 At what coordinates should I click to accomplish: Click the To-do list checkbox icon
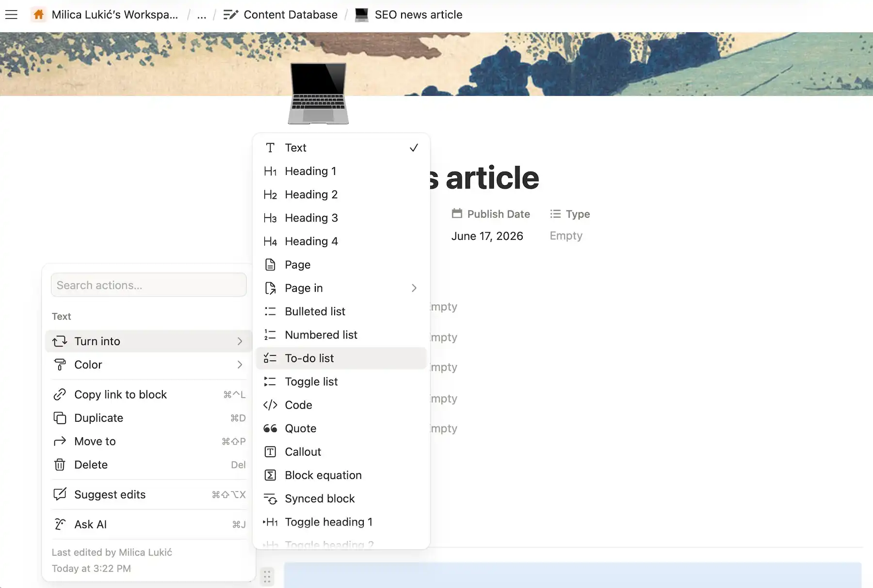pyautogui.click(x=270, y=358)
